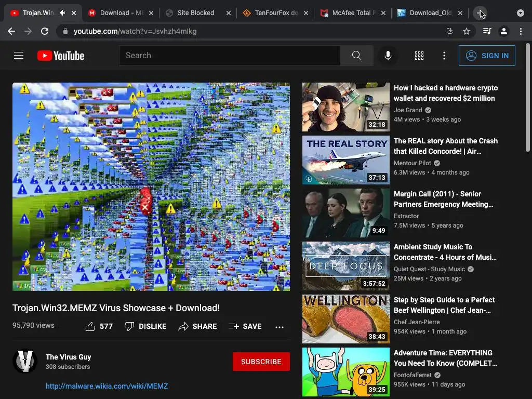Switch to the TenFourFox tab
Screen dimensions: 532x399
pyautogui.click(x=276, y=13)
